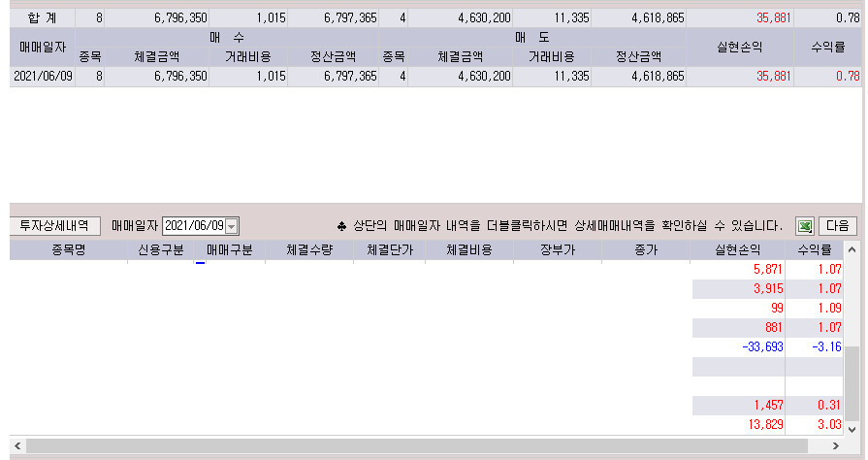
Task: Click the 매매일자 header in the upper table
Action: click(43, 48)
